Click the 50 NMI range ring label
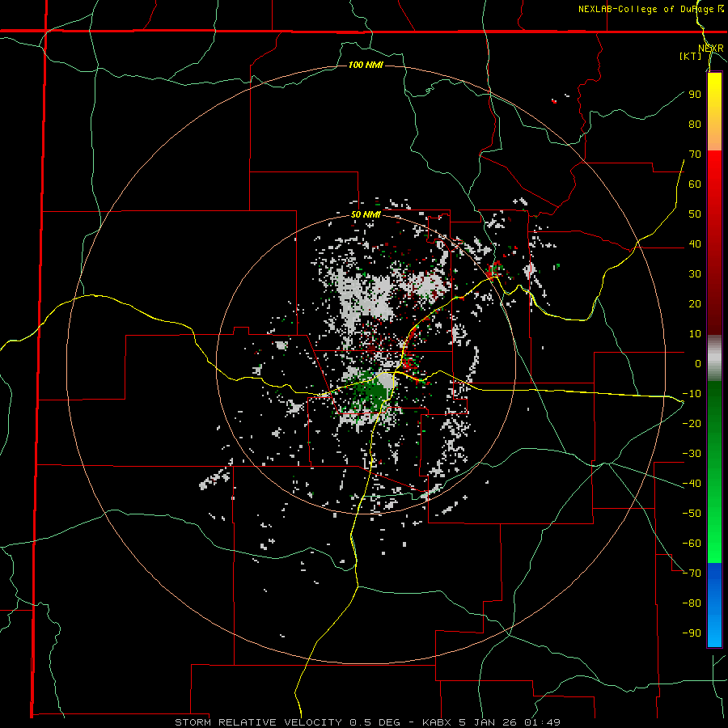This screenshot has height=728, width=728. click(366, 214)
